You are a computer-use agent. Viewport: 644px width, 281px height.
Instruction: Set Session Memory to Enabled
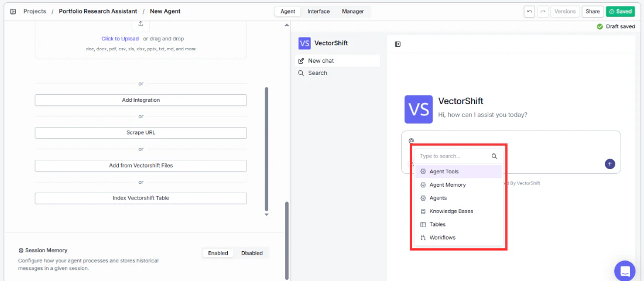tap(218, 253)
